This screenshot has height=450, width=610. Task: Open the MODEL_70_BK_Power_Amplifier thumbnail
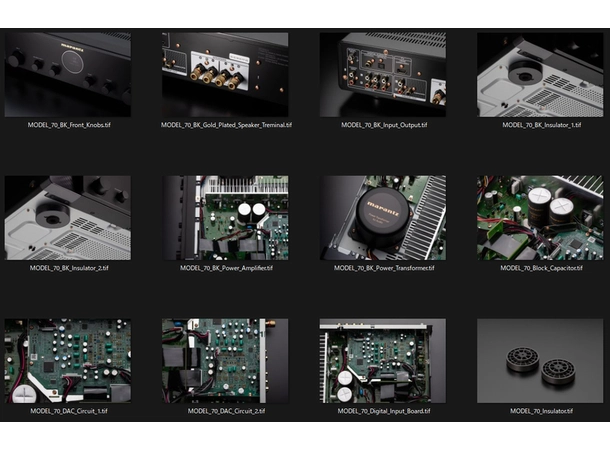[x=225, y=218]
